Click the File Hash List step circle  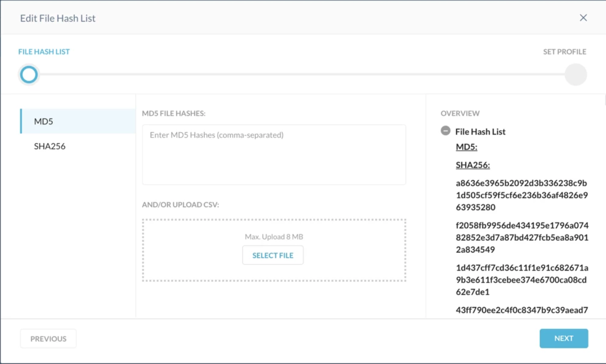tap(29, 75)
